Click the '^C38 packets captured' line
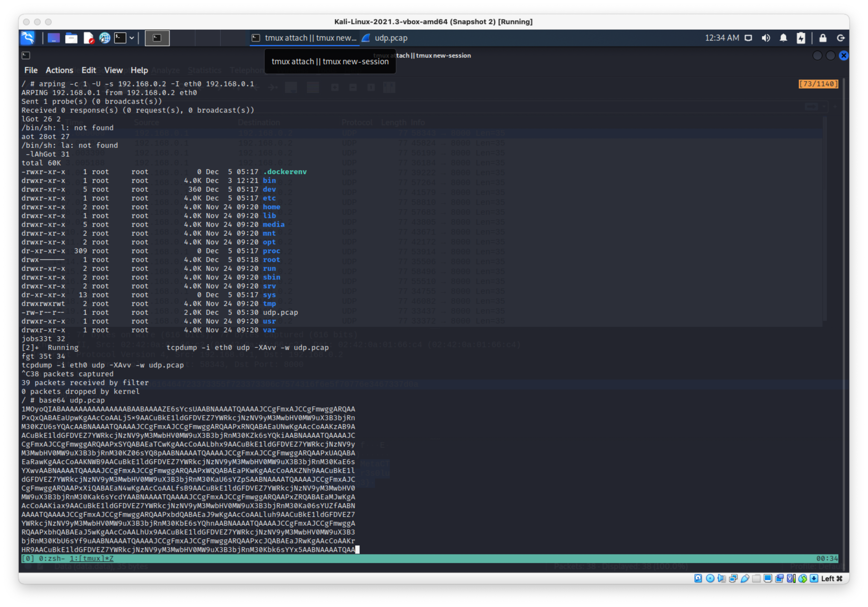This screenshot has height=607, width=868. click(x=67, y=374)
